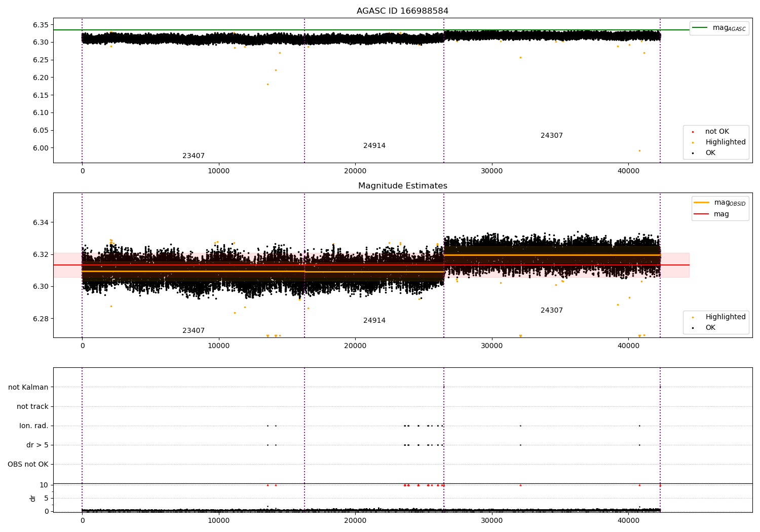Click the 6.20 tick on top plot
Image resolution: width=760 pixels, height=532 pixels.
41,78
